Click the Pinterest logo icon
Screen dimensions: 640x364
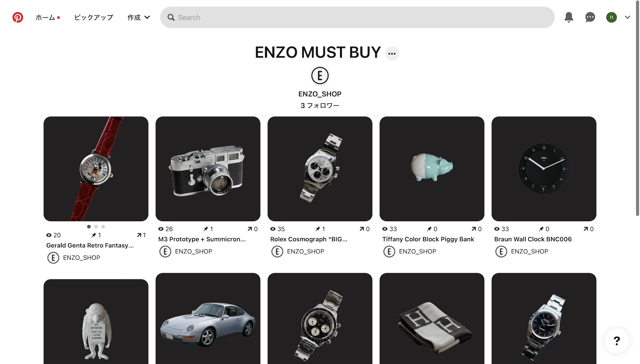[x=18, y=17]
